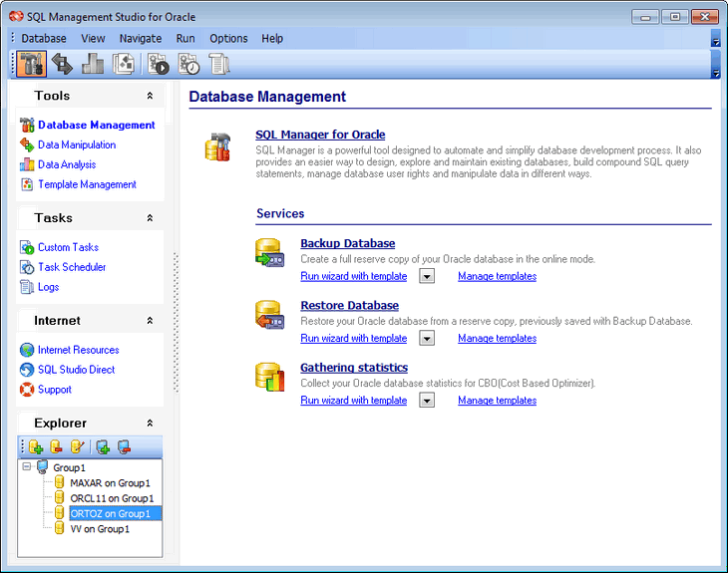This screenshot has width=728, height=573.
Task: Click the Remove Database icon in Explorer toolbar
Action: pos(56,446)
